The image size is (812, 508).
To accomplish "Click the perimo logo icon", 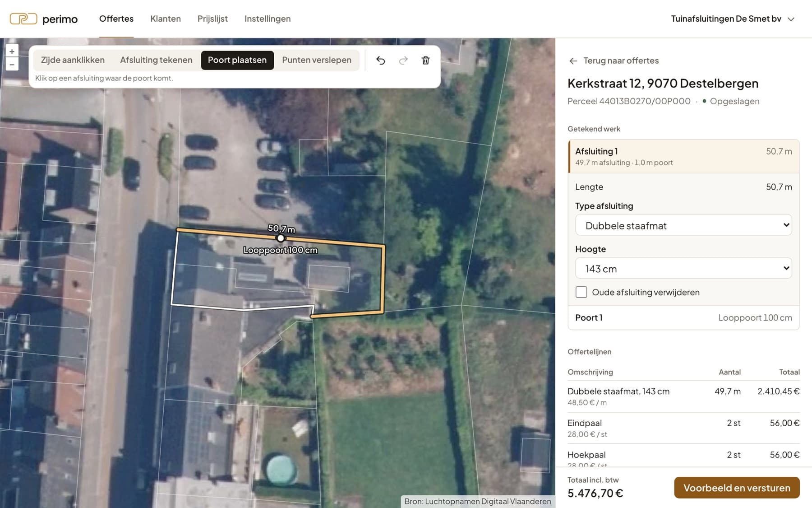I will click(x=23, y=19).
